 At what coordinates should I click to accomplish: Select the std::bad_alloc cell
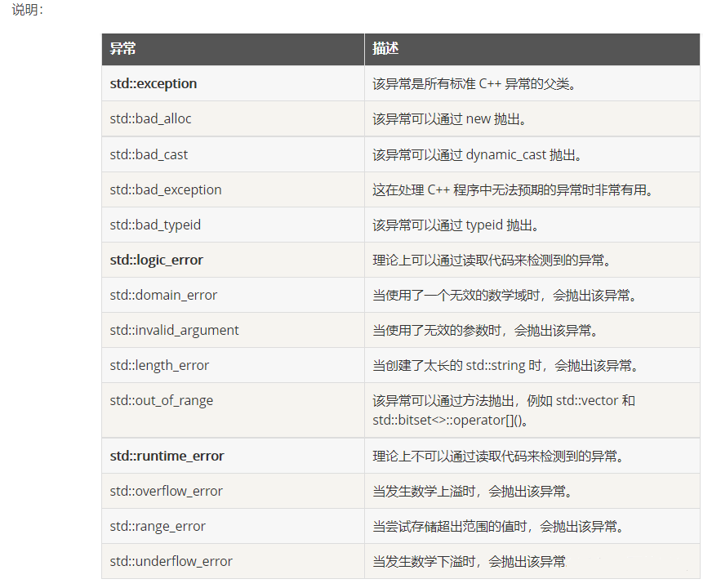(x=233, y=118)
